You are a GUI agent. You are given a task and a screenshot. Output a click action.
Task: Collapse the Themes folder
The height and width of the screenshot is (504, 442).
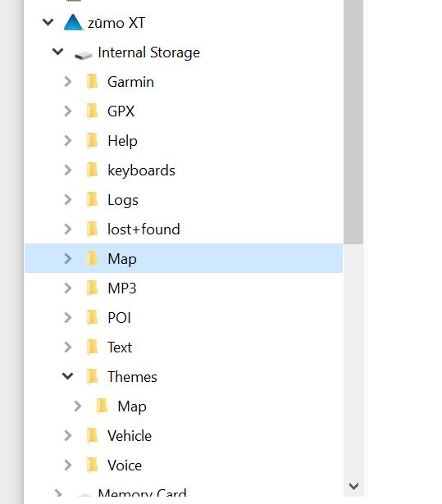point(67,376)
